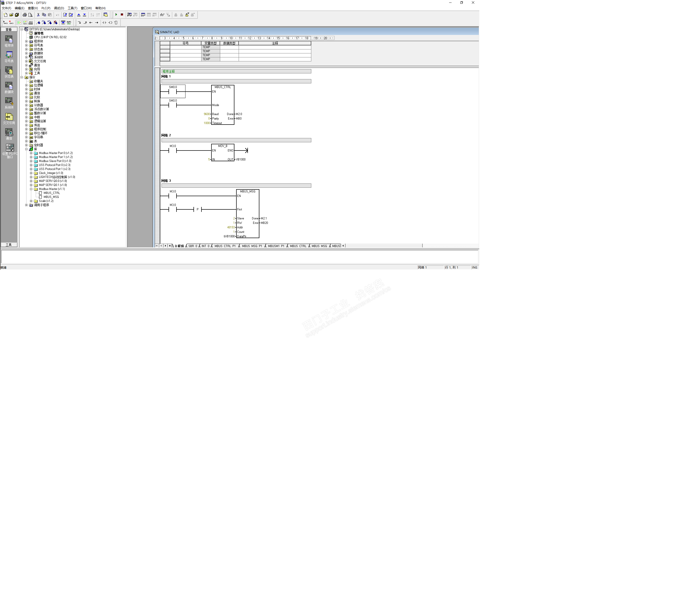Insert a box instruction from the toolbar
The image size is (691, 616).
click(116, 23)
